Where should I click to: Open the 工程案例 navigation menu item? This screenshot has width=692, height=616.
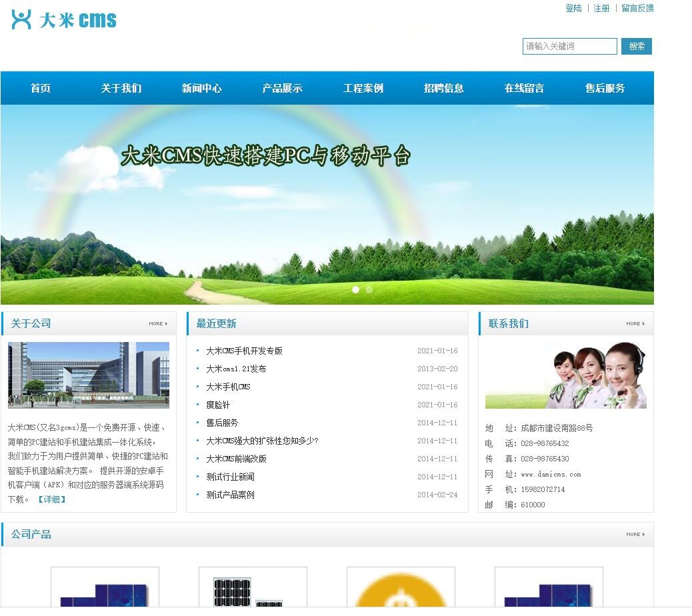363,87
